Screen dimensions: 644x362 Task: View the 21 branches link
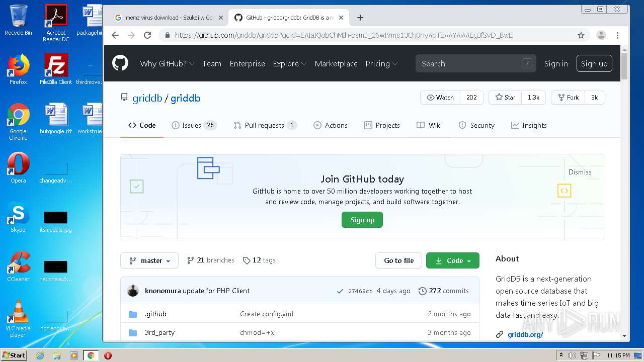210,260
